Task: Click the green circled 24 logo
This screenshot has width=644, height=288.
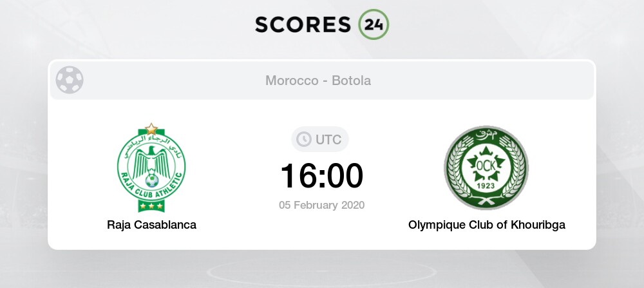Action: click(374, 24)
